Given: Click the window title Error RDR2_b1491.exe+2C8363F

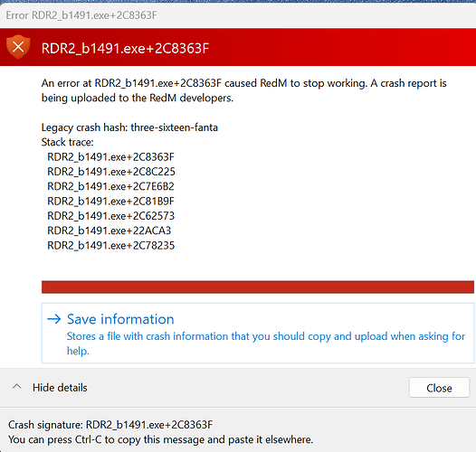Looking at the screenshot, I should [81, 15].
